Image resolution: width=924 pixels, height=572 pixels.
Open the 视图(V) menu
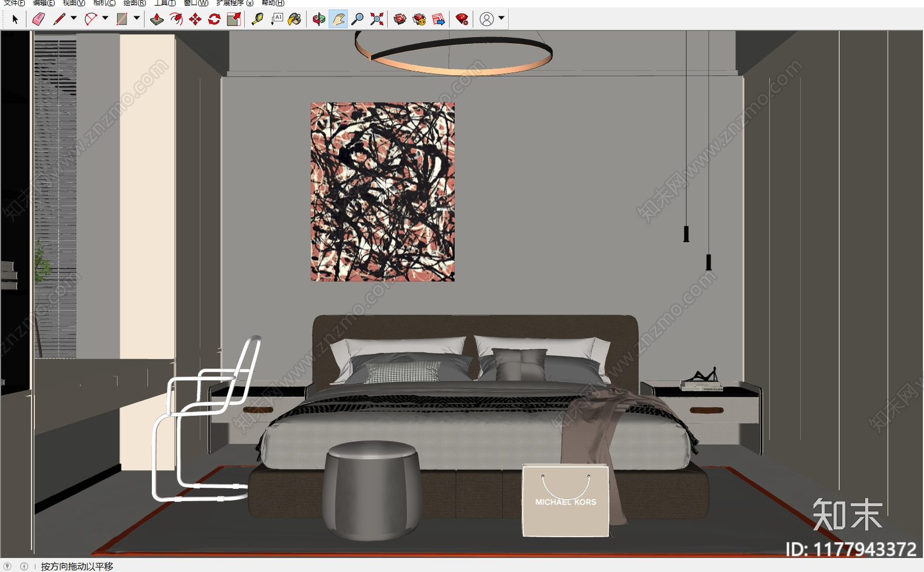pos(74,3)
